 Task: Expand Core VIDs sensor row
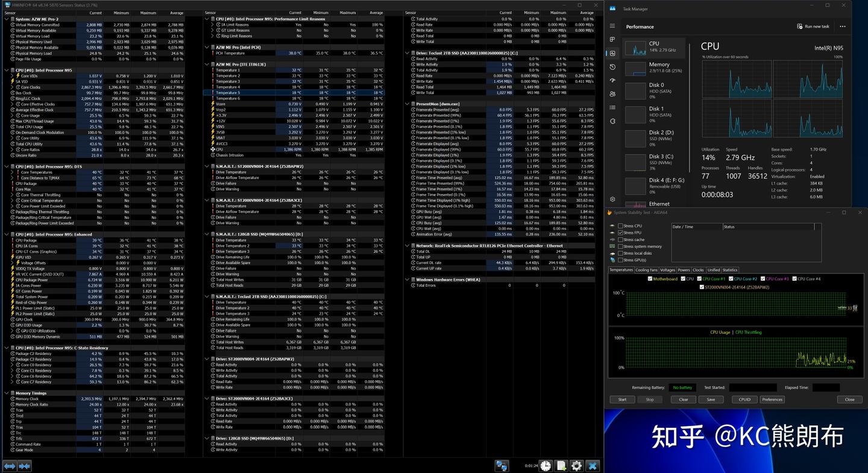coord(11,76)
